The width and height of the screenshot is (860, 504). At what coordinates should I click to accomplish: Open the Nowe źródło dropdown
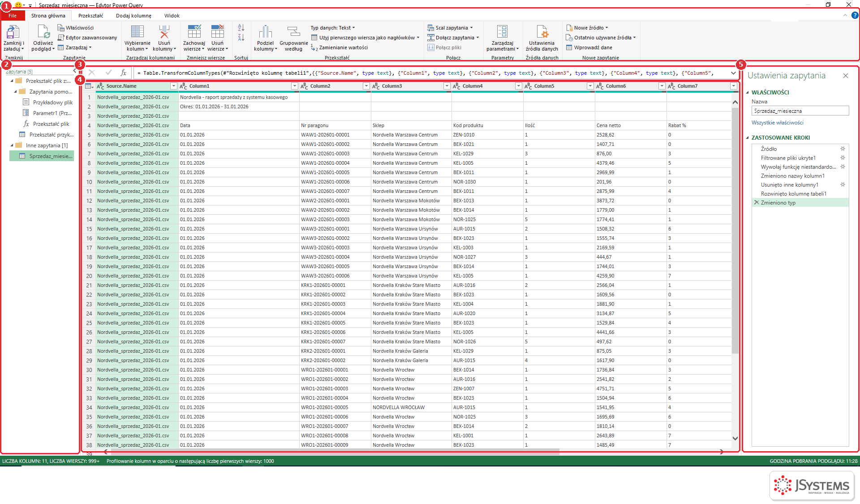coord(587,28)
